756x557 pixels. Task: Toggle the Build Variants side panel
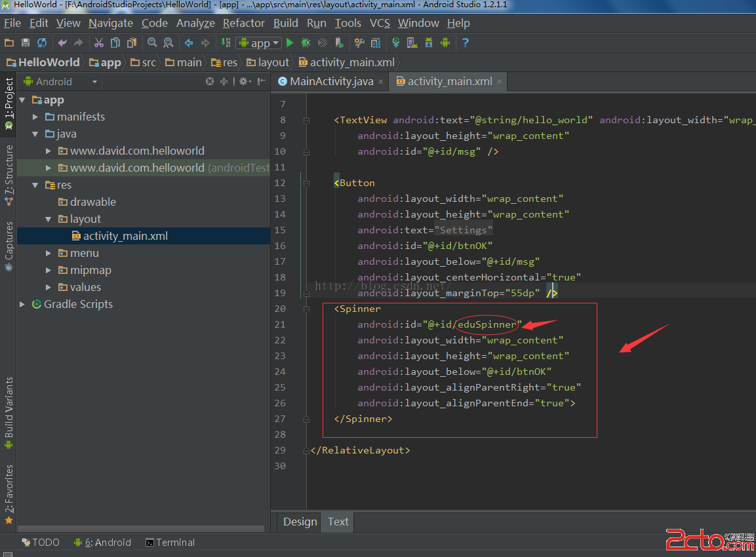[x=9, y=412]
